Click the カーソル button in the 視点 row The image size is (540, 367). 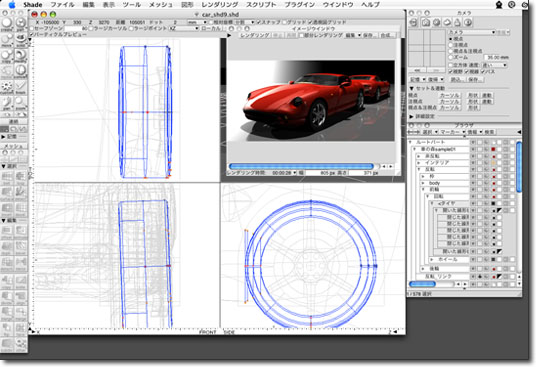click(x=450, y=95)
